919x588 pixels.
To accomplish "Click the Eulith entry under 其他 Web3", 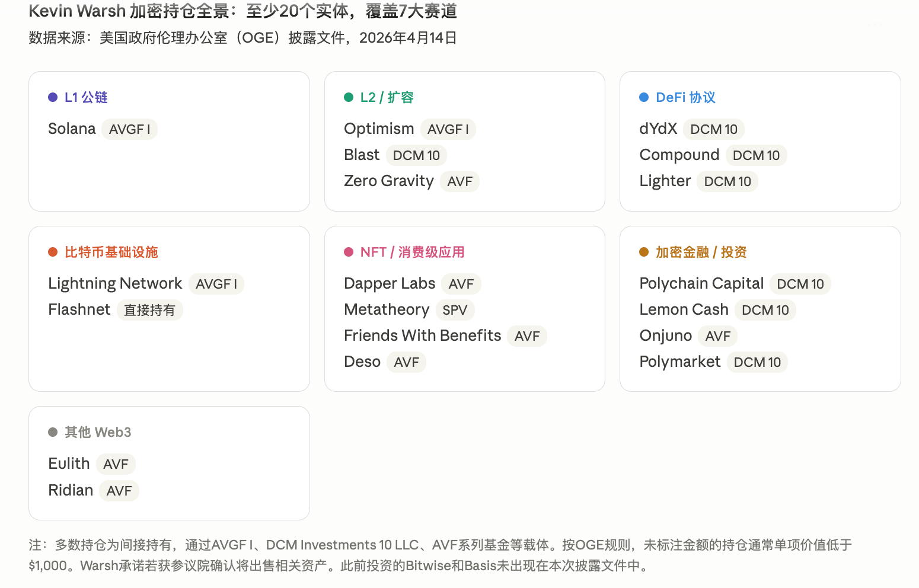I will coord(69,464).
